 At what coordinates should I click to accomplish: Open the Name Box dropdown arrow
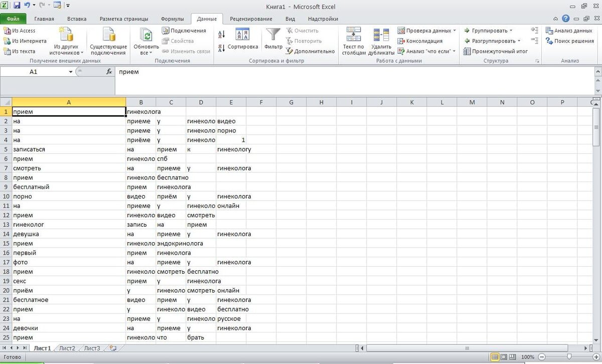pos(71,72)
